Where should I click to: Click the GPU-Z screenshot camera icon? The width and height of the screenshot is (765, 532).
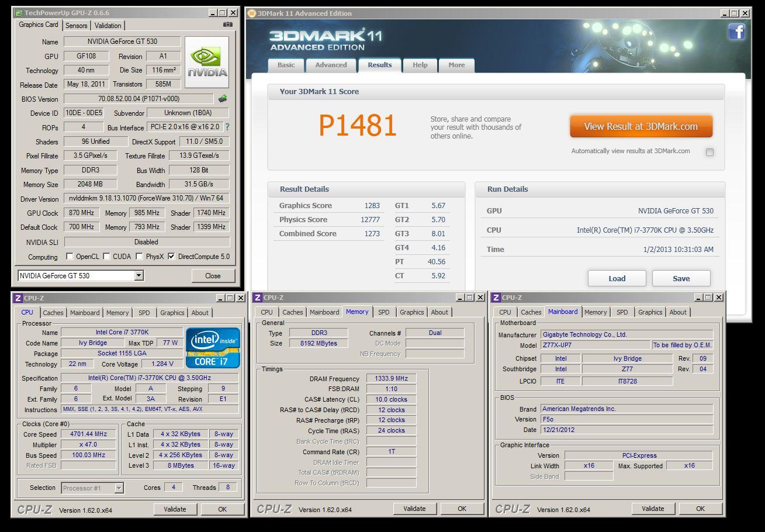227,25
